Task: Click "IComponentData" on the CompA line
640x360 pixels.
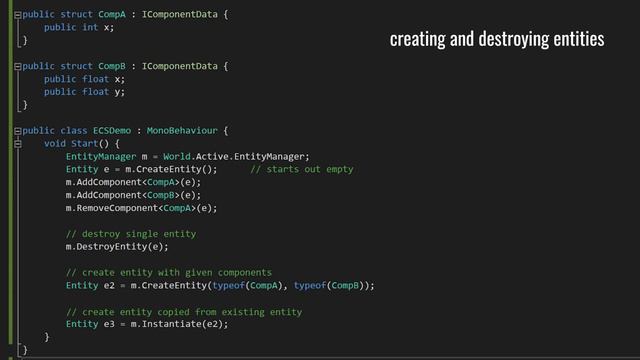Action: tap(180, 14)
